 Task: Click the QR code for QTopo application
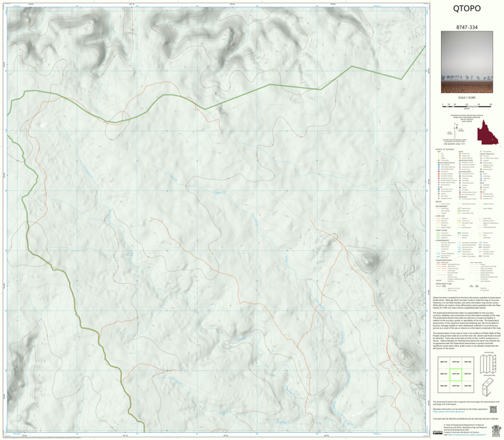[493, 409]
